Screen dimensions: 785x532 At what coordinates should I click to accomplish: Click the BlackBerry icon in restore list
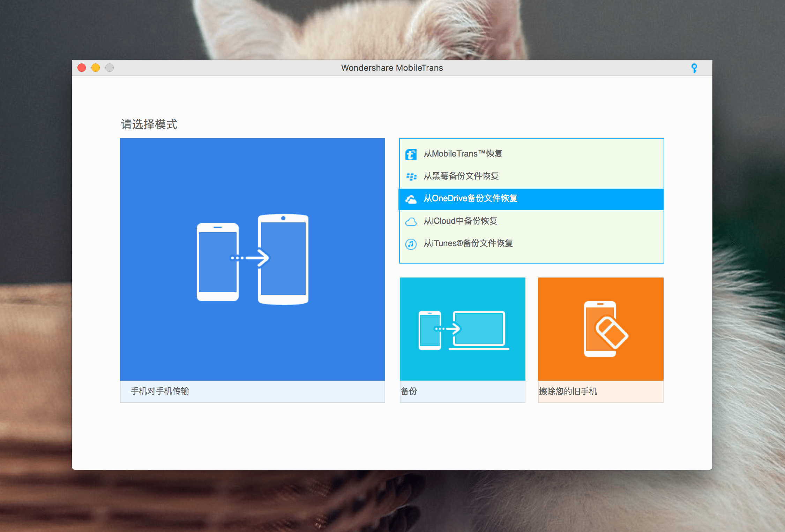click(x=411, y=176)
